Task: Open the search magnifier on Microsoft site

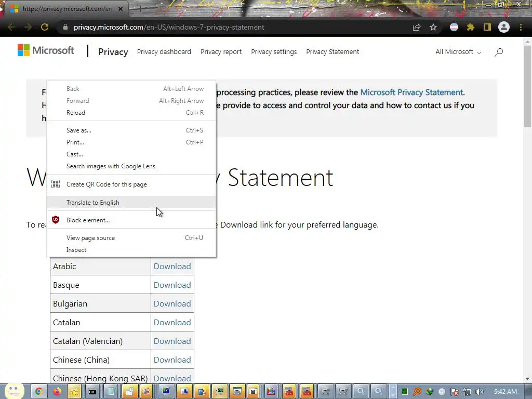Action: [x=498, y=52]
